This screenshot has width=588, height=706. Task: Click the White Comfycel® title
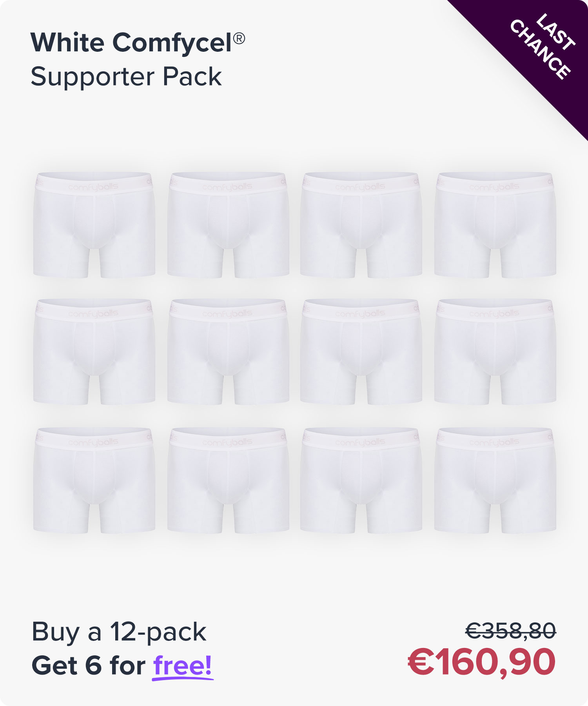point(138,43)
